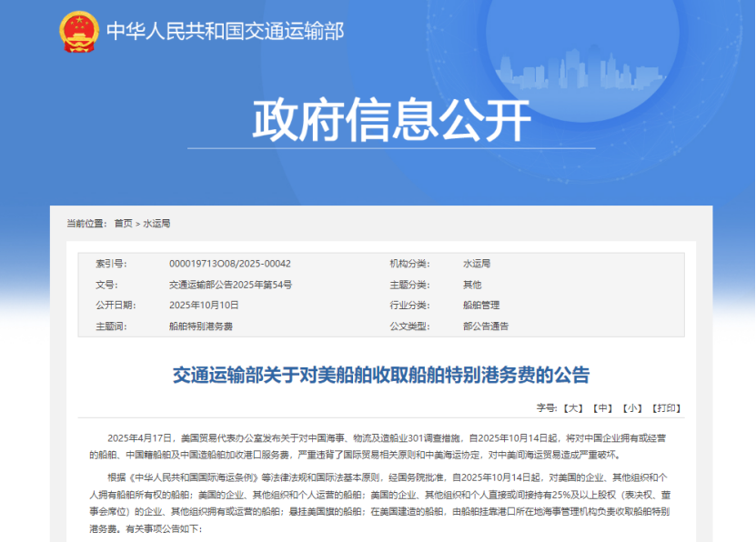Click the first paragraph of announcement text
756x542 pixels.
[x=377, y=446]
